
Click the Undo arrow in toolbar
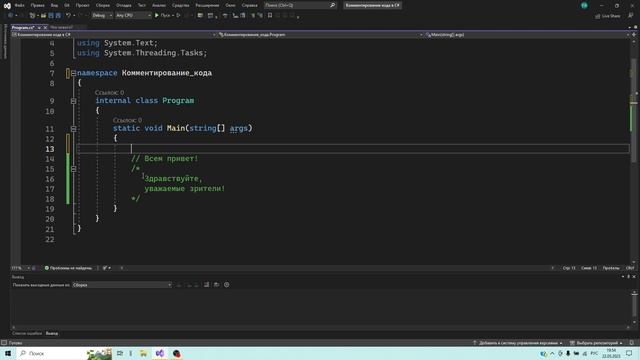pyautogui.click(x=68, y=16)
